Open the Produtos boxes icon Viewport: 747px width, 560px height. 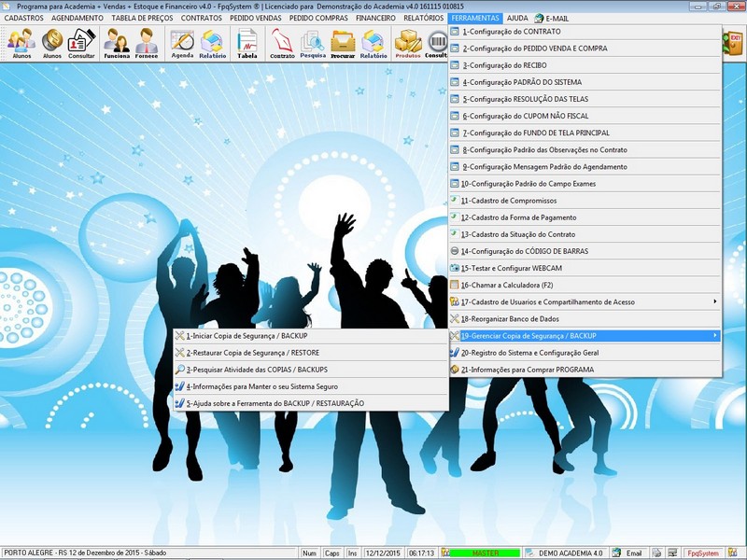(408, 43)
